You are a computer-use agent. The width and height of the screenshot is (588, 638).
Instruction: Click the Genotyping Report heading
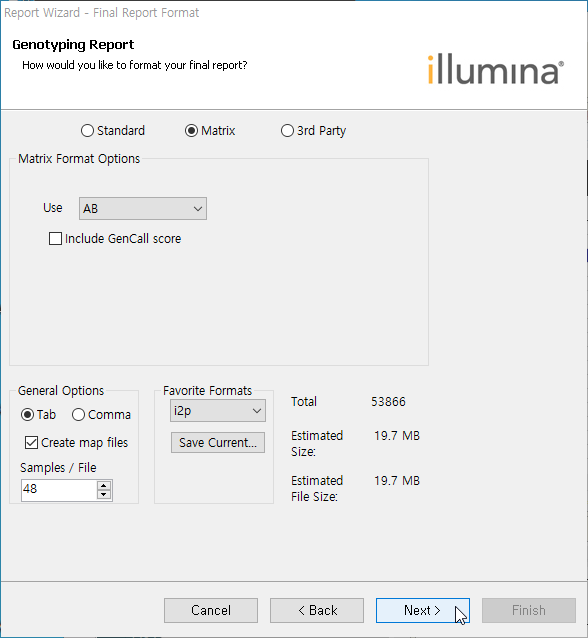point(73,45)
